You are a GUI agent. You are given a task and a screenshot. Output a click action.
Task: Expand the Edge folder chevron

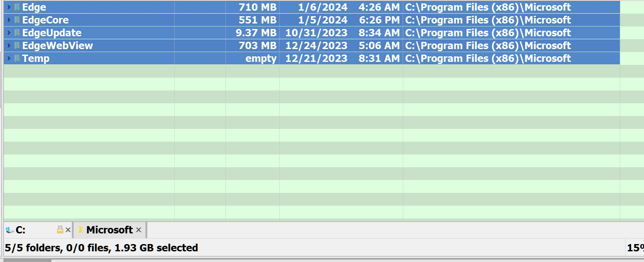point(9,7)
